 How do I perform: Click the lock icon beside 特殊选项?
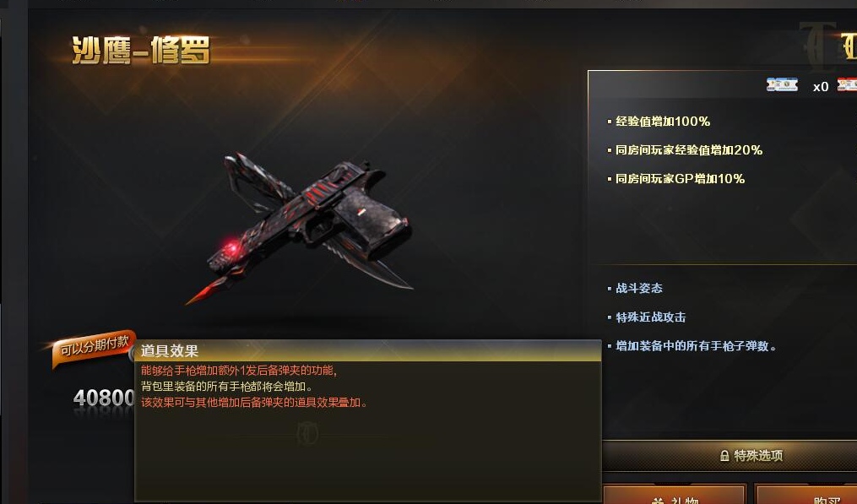coord(724,456)
